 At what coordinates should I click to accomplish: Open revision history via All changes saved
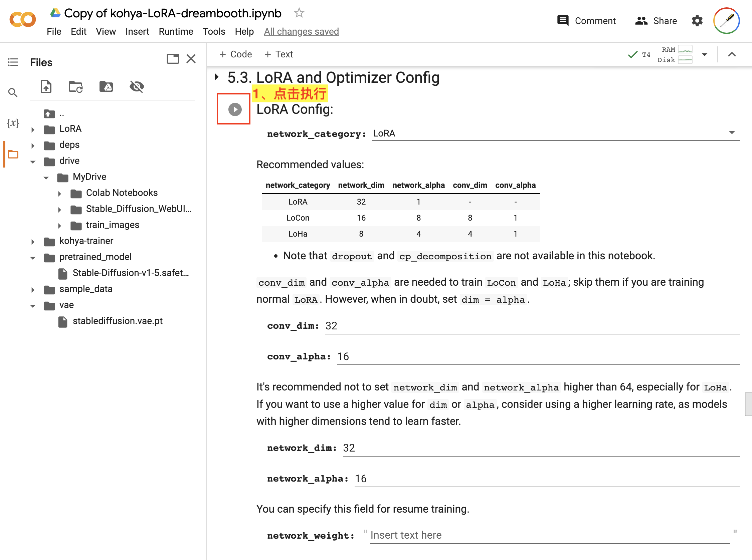(301, 31)
